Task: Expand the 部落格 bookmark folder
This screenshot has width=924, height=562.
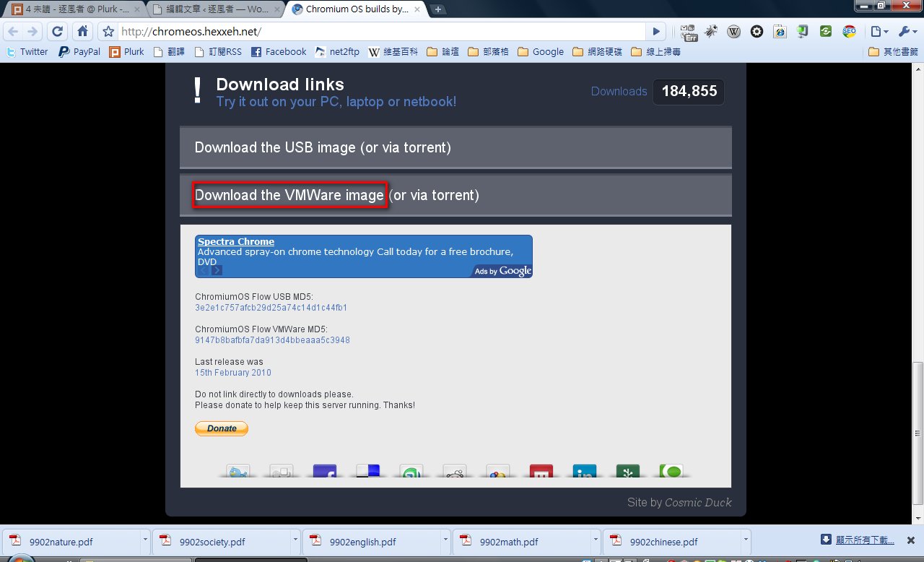Action: pyautogui.click(x=488, y=52)
